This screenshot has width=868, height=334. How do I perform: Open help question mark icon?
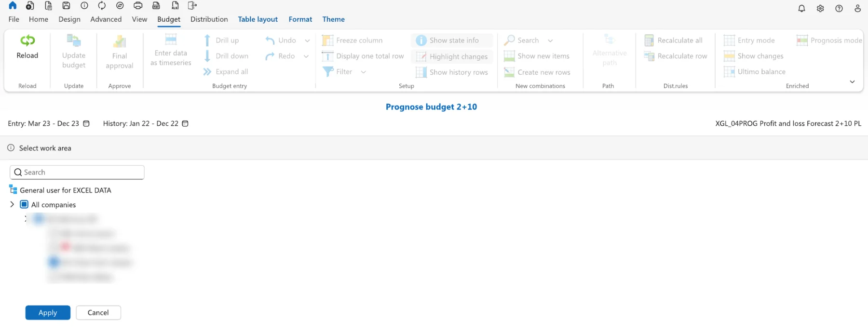point(839,9)
